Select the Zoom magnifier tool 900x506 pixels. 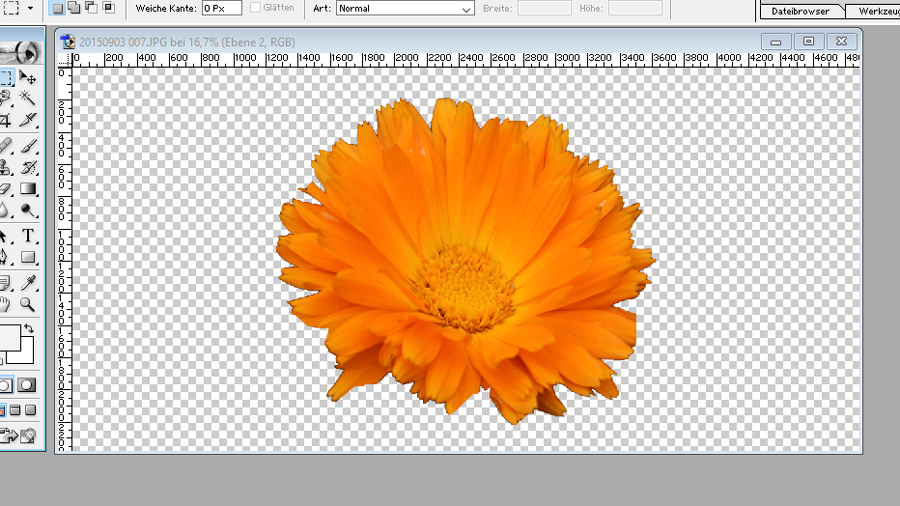coord(28,304)
